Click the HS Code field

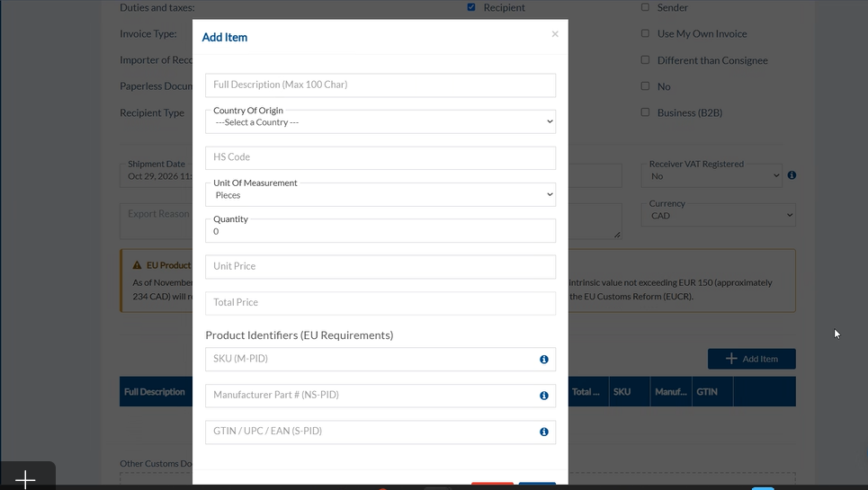click(380, 157)
